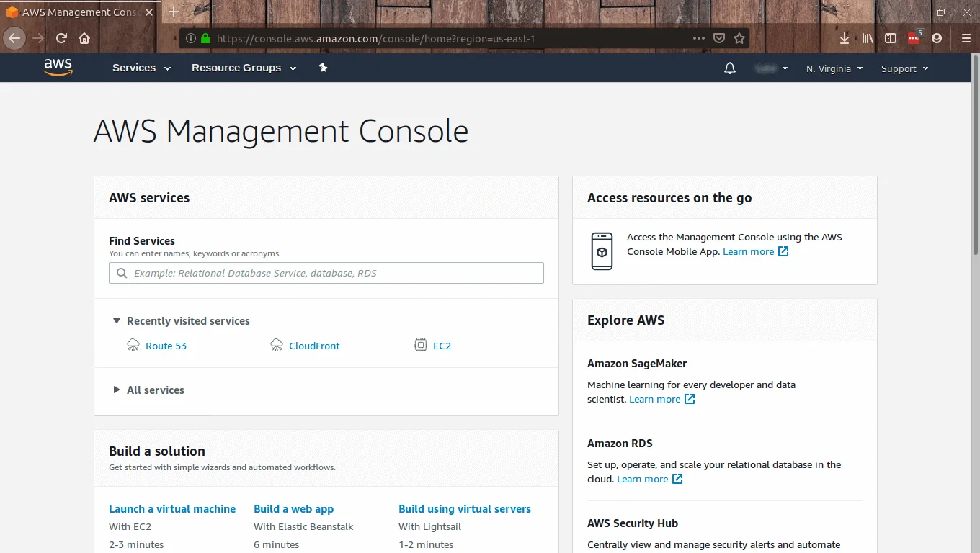The image size is (980, 553).
Task: Click Learn more for the Console Mobile App
Action: [748, 251]
